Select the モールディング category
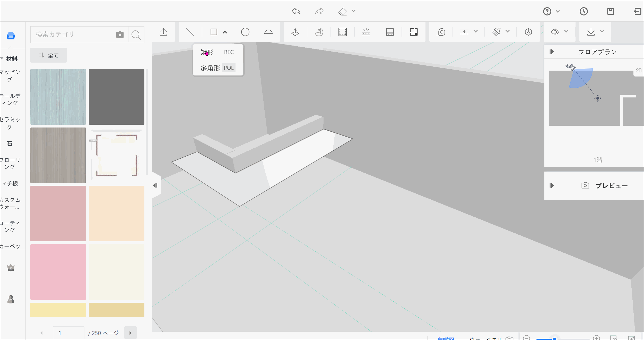This screenshot has width=644, height=340. (x=10, y=99)
